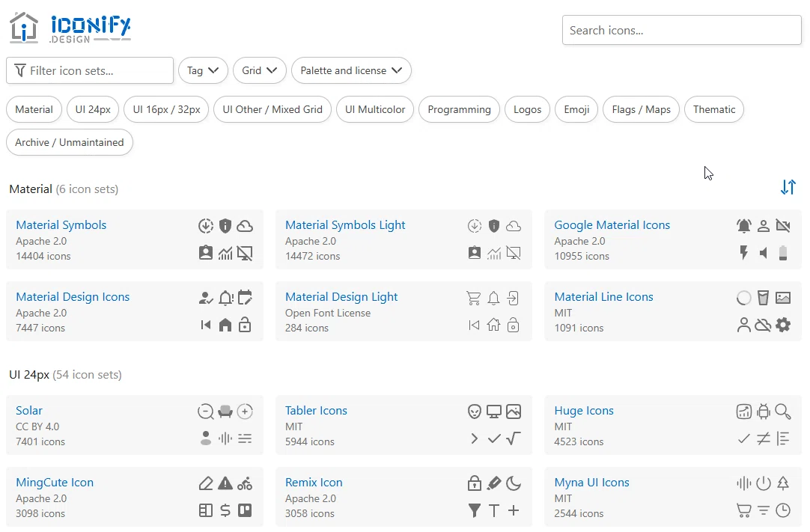The height and width of the screenshot is (532, 810).
Task: Click the gear icon in Material Line Icons card
Action: tap(783, 325)
